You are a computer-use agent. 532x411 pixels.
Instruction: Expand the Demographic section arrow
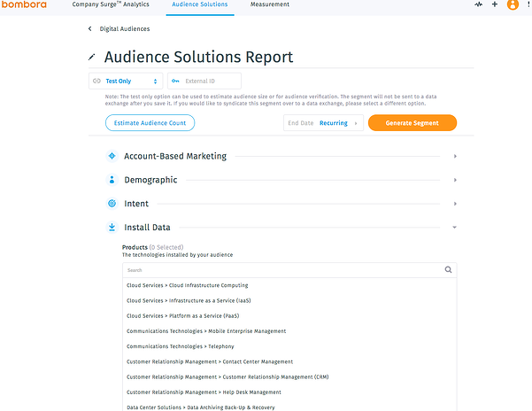point(455,180)
